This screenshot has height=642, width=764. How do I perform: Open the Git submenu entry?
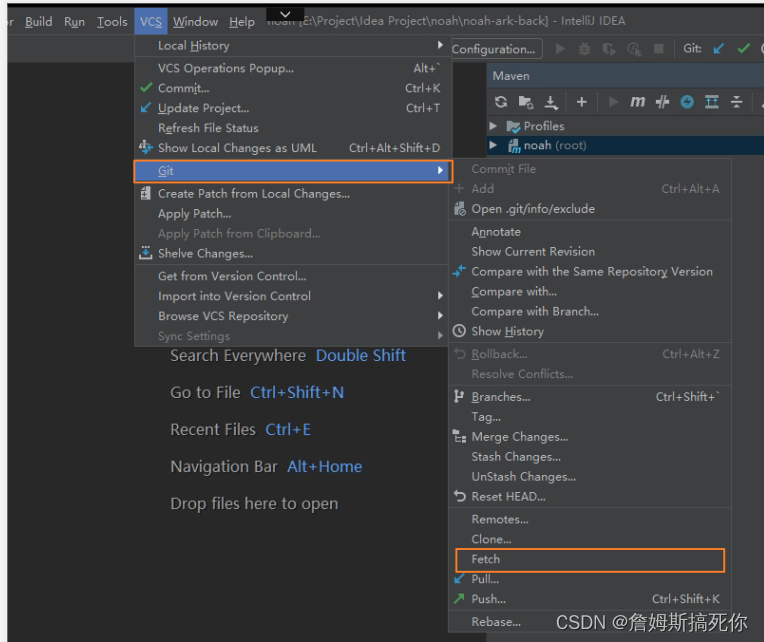293,171
